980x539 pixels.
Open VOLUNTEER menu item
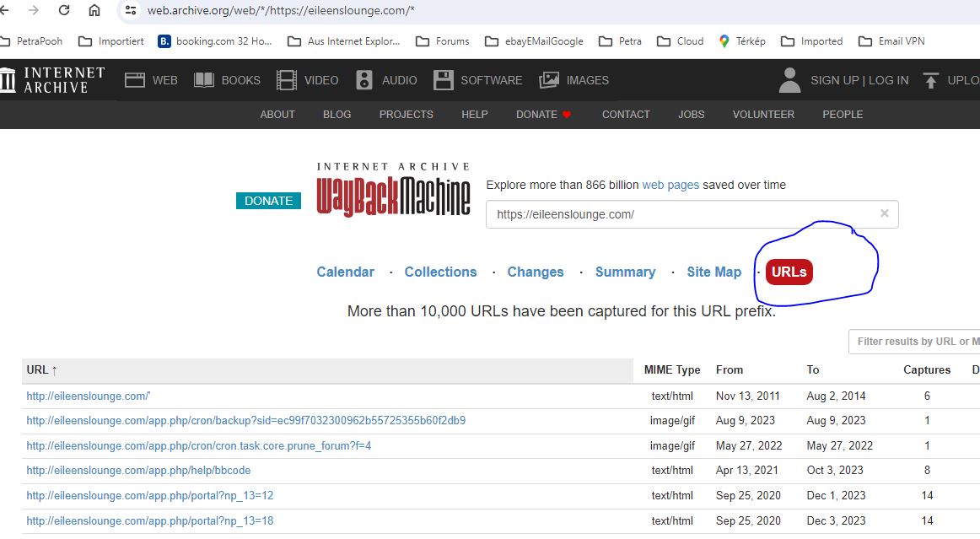pos(763,115)
